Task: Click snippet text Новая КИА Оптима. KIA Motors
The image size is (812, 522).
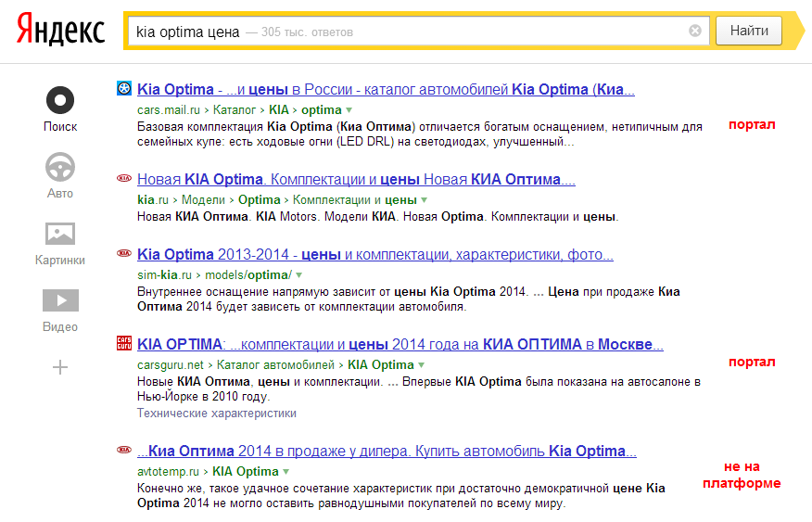Action: click(377, 216)
